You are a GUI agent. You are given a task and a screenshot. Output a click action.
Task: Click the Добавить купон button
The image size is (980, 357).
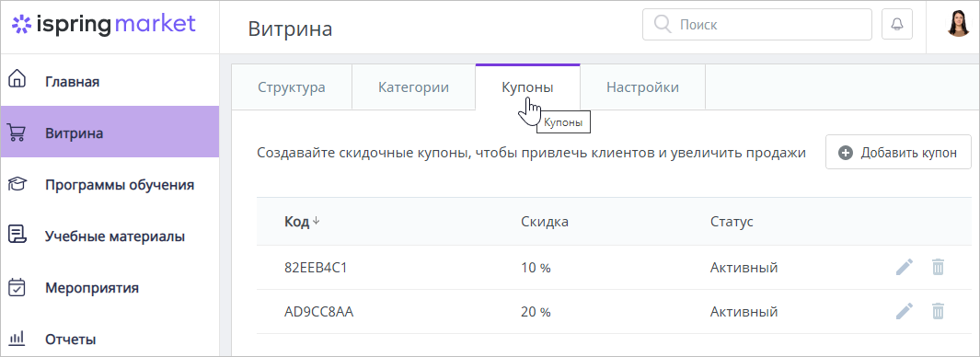click(x=898, y=152)
